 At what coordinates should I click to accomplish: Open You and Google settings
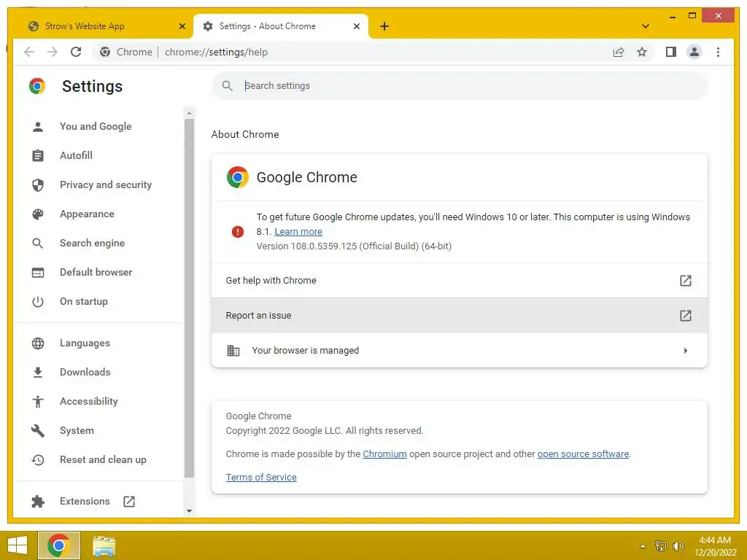tap(96, 126)
